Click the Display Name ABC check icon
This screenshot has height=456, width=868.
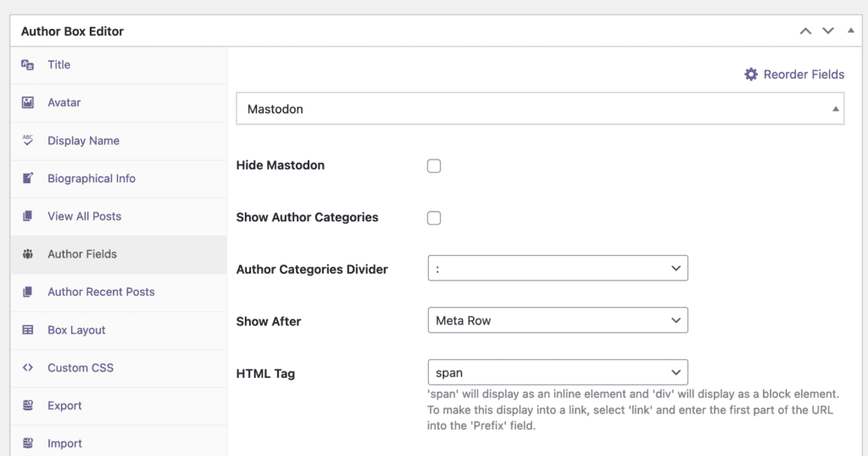pos(28,140)
